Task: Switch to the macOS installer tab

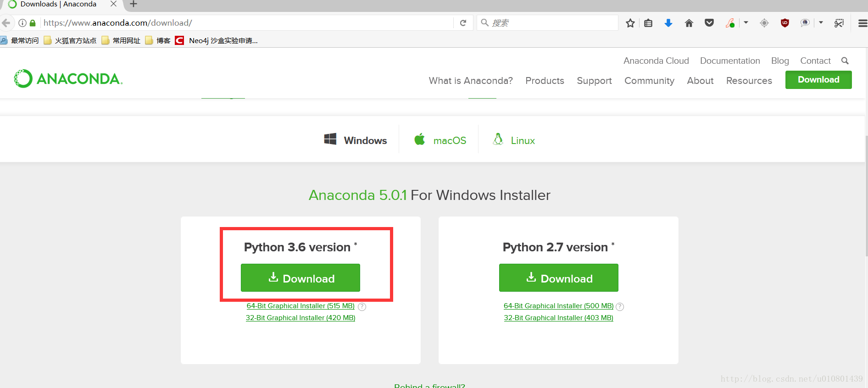Action: click(x=440, y=140)
